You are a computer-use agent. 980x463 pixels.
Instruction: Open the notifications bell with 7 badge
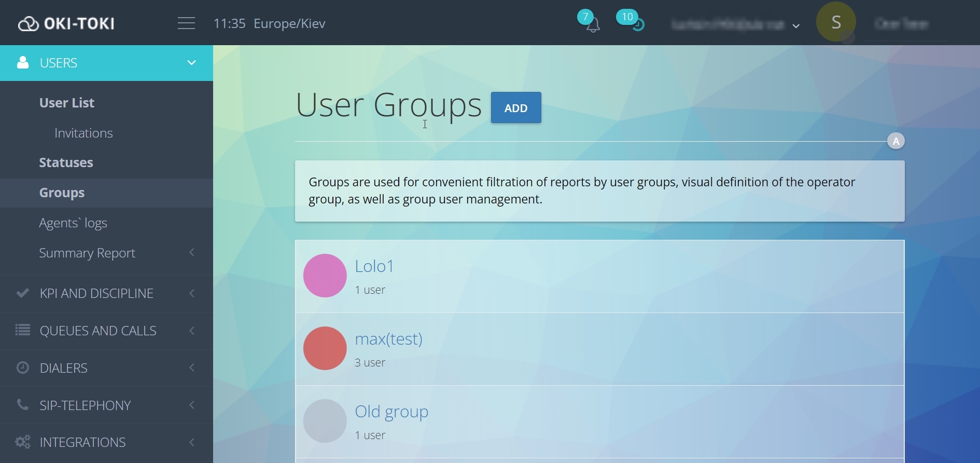pyautogui.click(x=590, y=22)
